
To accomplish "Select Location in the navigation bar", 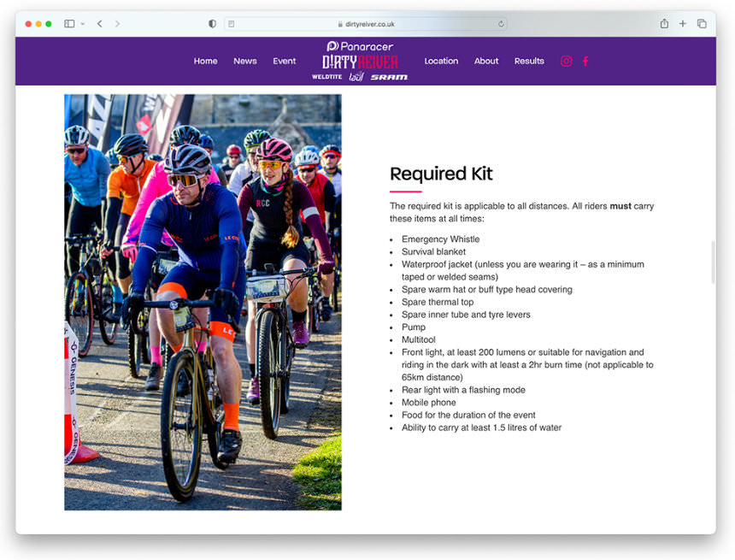I will coord(441,61).
